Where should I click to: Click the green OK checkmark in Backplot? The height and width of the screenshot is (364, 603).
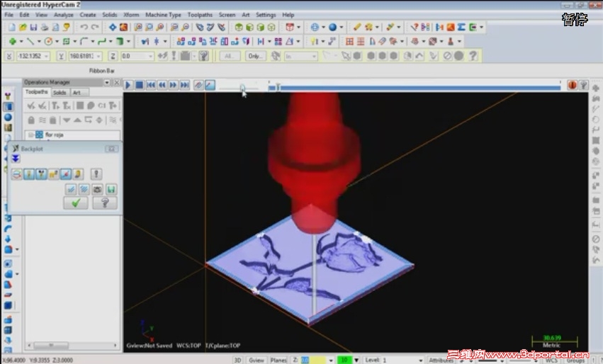click(76, 203)
